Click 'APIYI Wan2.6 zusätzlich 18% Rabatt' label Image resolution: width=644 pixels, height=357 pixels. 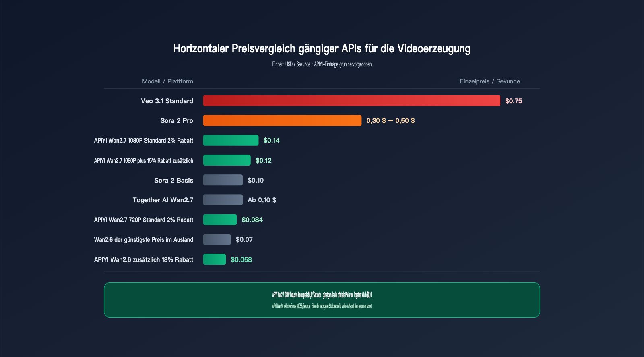pyautogui.click(x=144, y=259)
